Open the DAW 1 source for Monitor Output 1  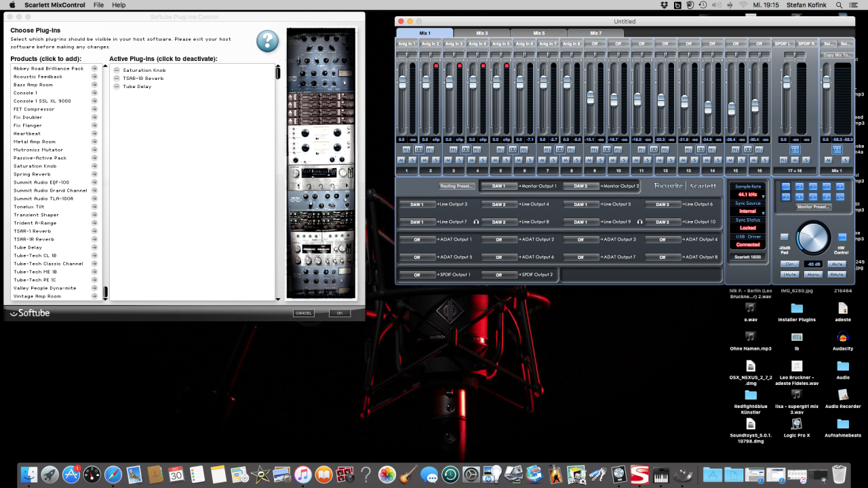point(498,186)
